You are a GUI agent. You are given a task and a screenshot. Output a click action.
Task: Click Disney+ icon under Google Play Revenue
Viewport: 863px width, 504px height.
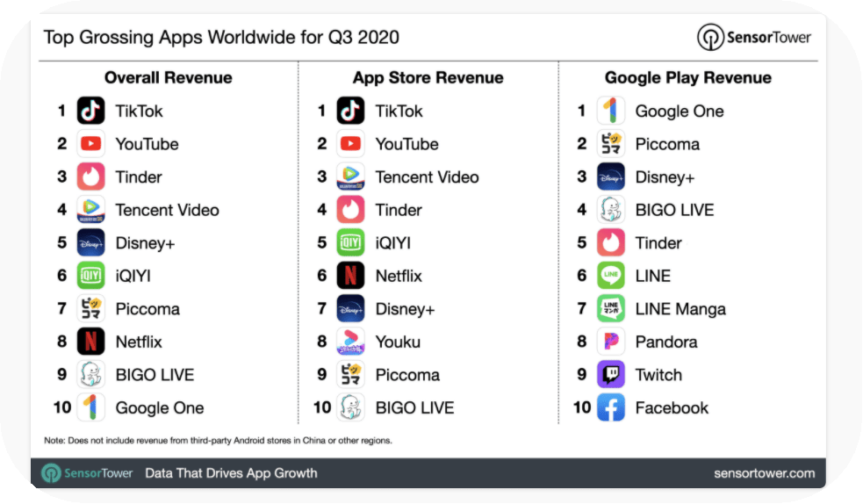(x=611, y=176)
